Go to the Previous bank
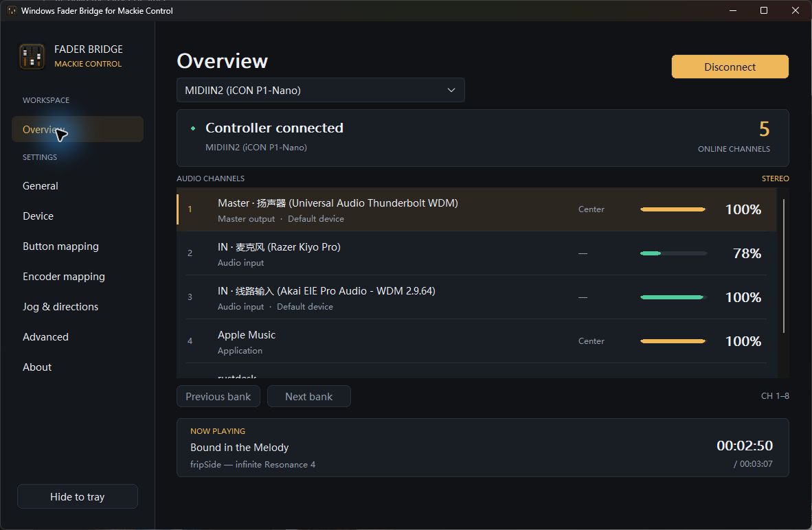This screenshot has height=530, width=812. coord(218,396)
